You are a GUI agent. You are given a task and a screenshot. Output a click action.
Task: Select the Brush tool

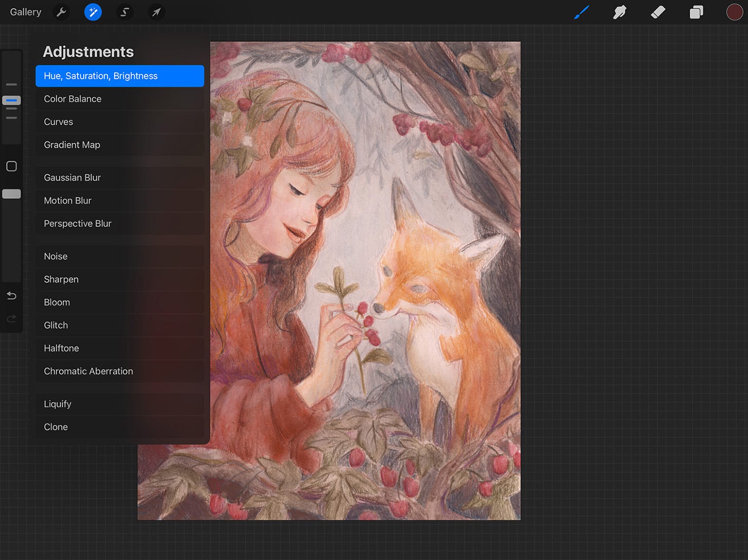[582, 12]
